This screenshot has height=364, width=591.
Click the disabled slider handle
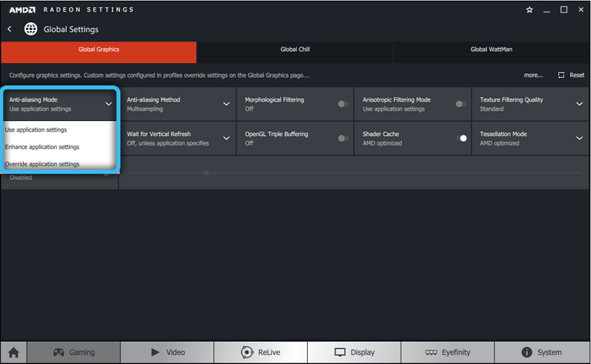click(206, 172)
